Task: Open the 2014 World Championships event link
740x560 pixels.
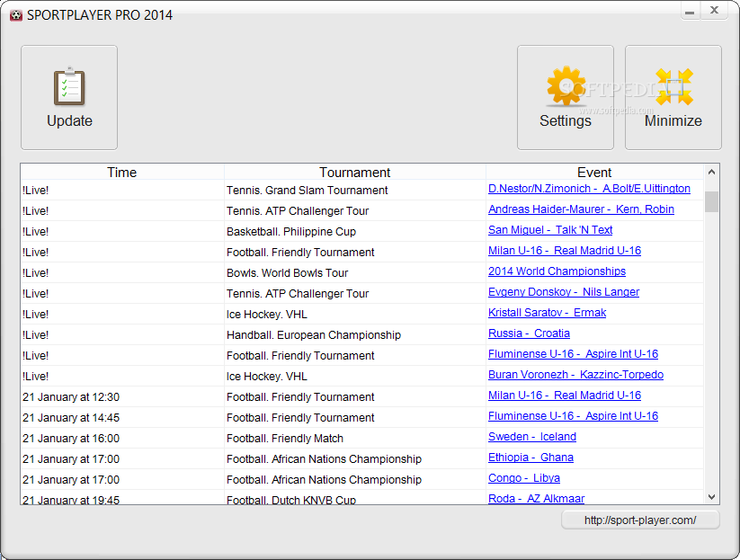Action: (x=557, y=271)
